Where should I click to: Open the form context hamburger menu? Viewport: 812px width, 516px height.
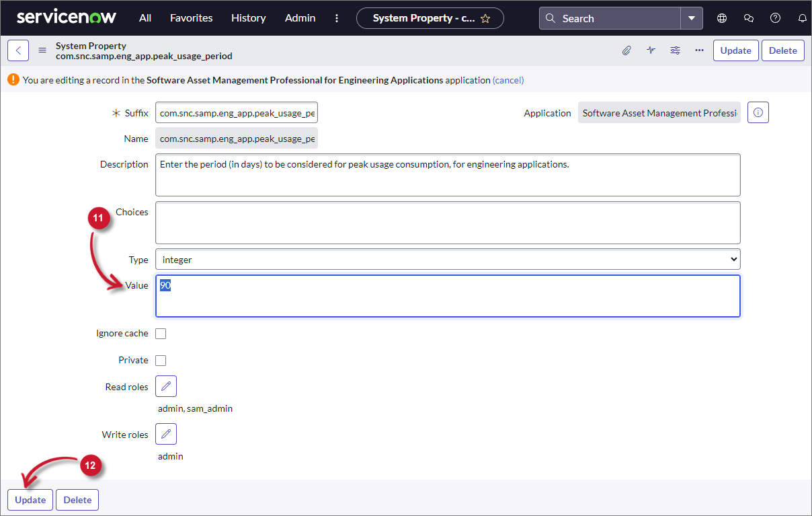coord(42,50)
